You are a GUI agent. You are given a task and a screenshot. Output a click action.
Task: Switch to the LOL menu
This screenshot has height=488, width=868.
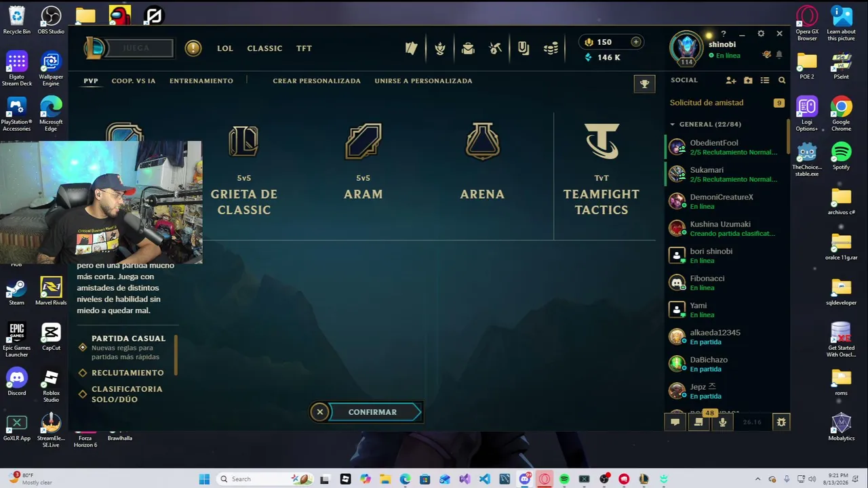[x=224, y=48]
